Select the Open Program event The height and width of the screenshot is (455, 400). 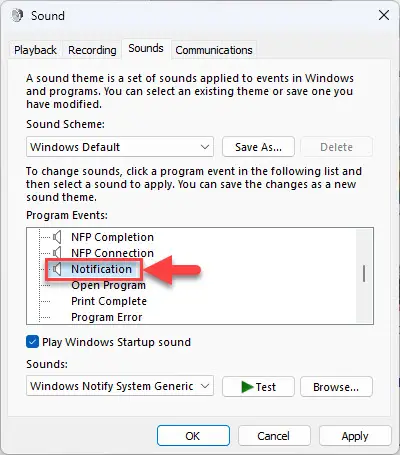coord(108,285)
